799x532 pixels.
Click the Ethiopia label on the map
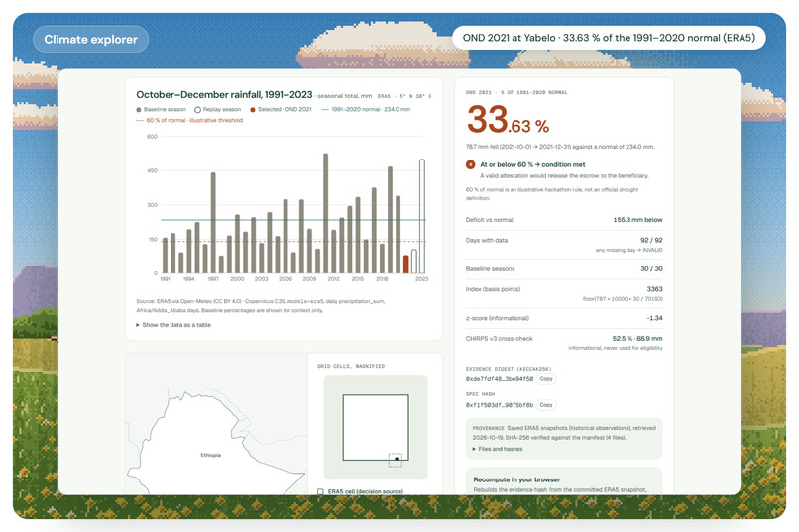211,455
